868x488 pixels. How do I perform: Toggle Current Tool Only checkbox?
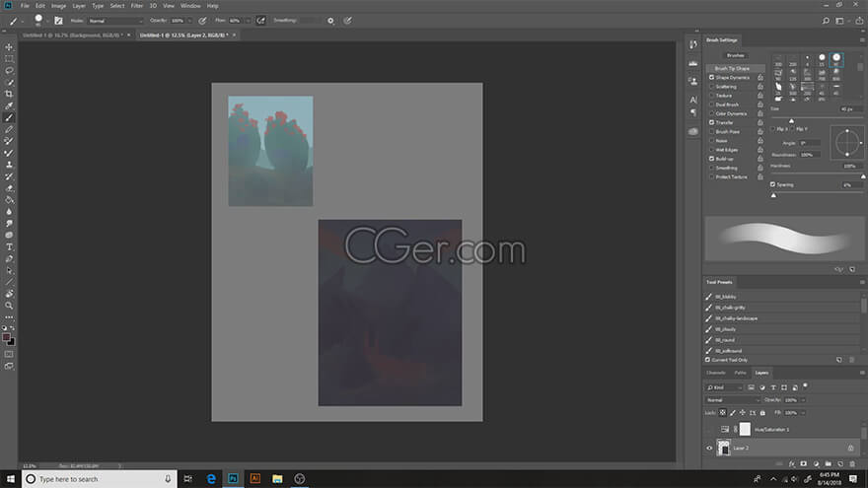(x=707, y=360)
